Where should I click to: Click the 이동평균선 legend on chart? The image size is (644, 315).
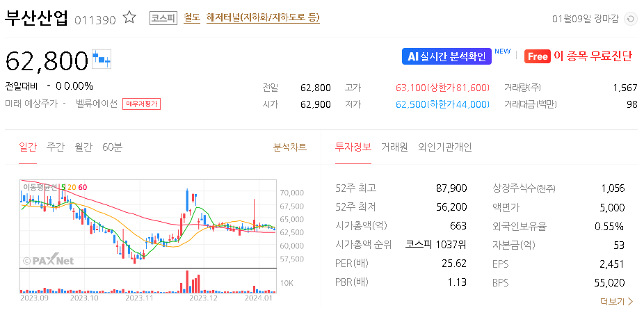55,188
